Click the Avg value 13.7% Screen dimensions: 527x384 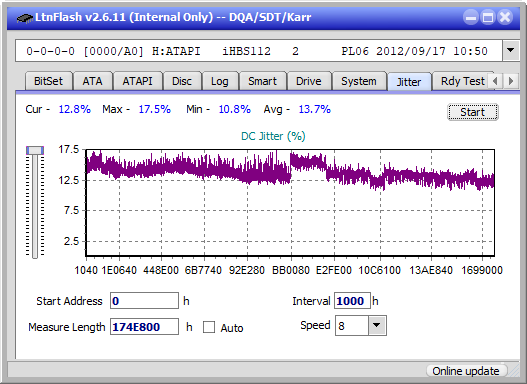pos(315,109)
